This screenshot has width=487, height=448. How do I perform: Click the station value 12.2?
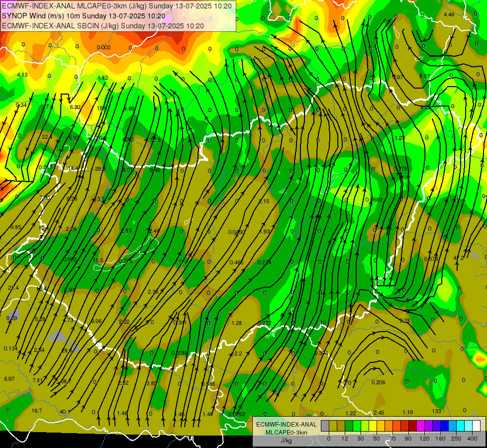(x=237, y=353)
